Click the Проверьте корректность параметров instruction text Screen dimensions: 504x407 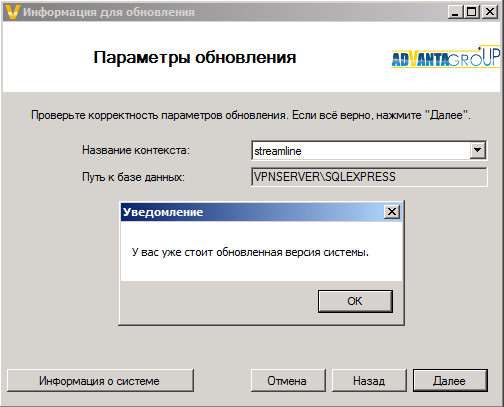[x=251, y=115]
